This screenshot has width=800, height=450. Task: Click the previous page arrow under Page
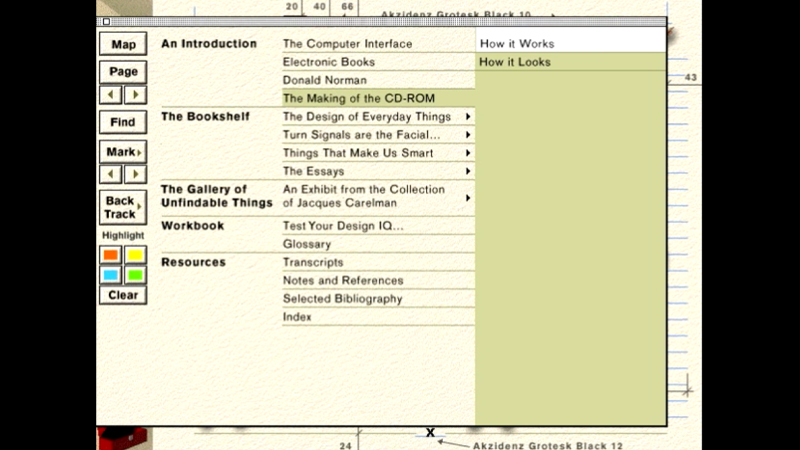click(x=111, y=95)
